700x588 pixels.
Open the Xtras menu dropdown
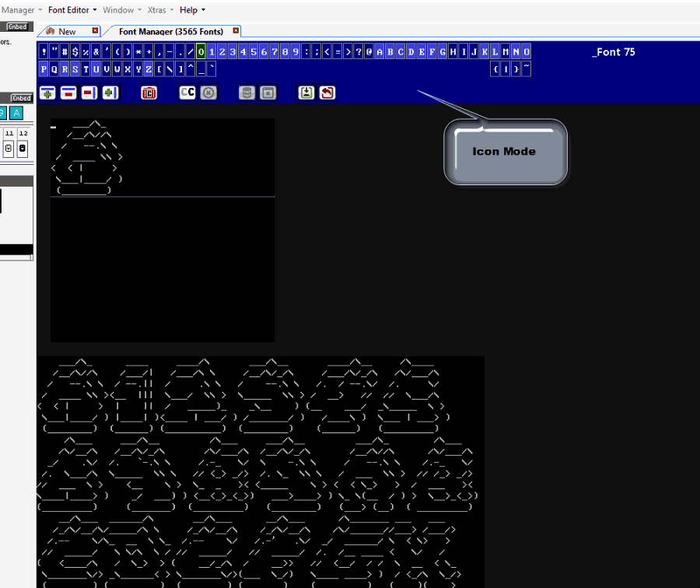click(x=158, y=9)
